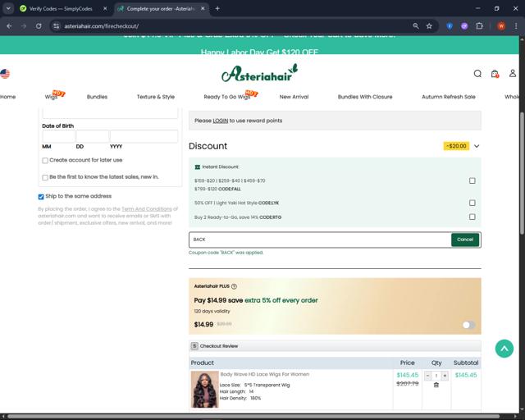
Task: Click the page vertical scrollbar
Action: pos(522,173)
